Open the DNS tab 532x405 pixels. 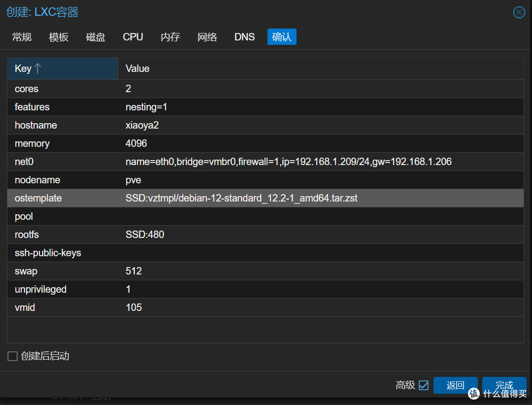(244, 37)
